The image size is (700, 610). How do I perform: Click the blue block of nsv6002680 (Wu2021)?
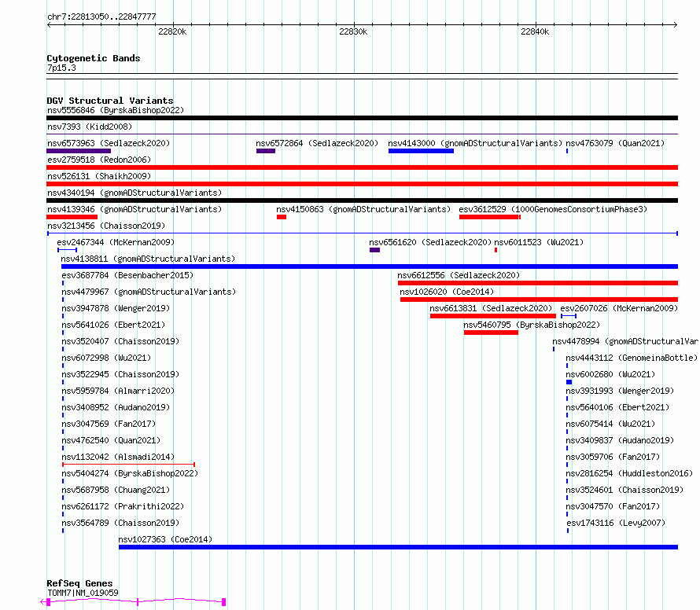point(569,382)
